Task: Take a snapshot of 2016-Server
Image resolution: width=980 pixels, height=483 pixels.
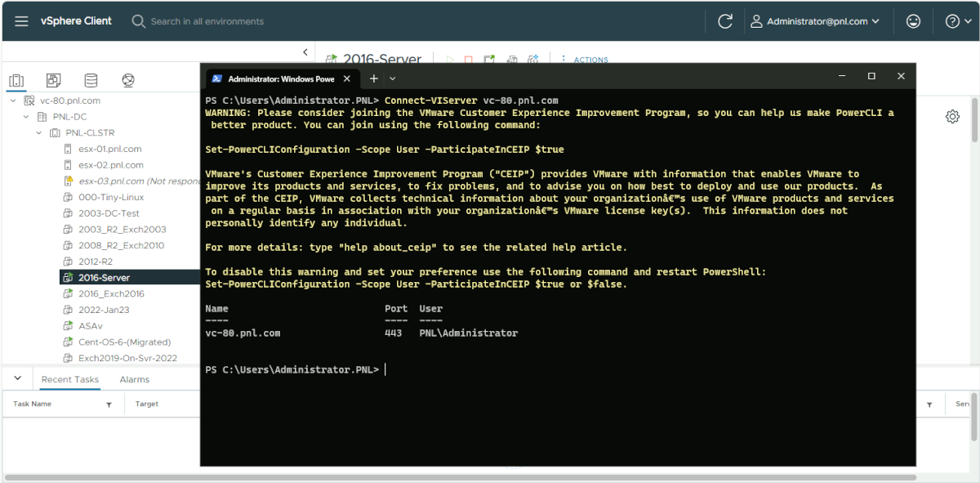Action: [533, 59]
